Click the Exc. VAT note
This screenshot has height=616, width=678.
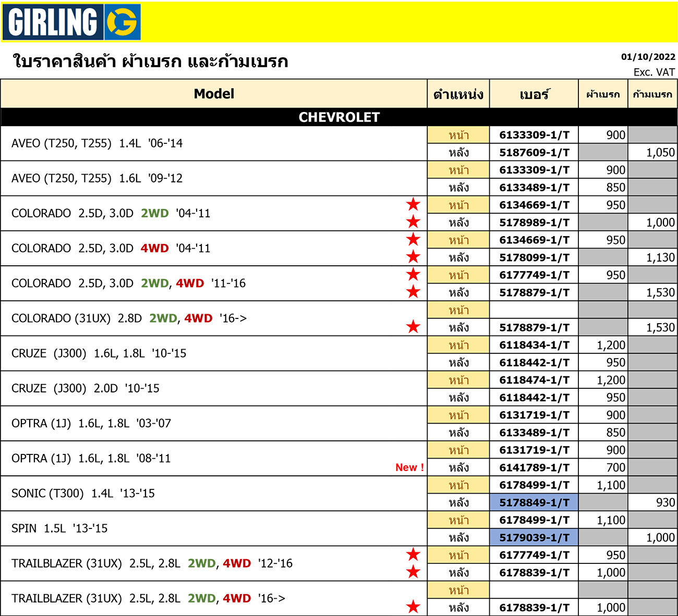point(654,72)
